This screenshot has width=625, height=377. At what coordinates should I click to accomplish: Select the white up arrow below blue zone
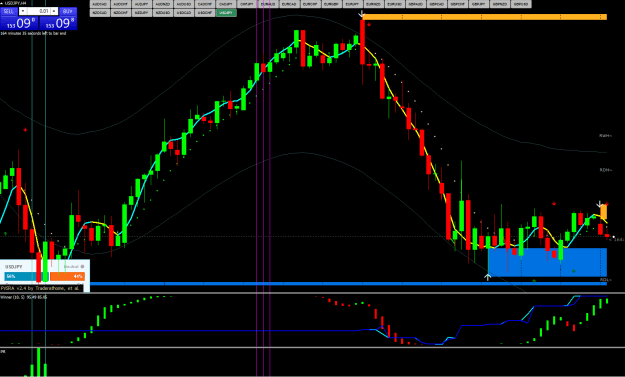[487, 277]
